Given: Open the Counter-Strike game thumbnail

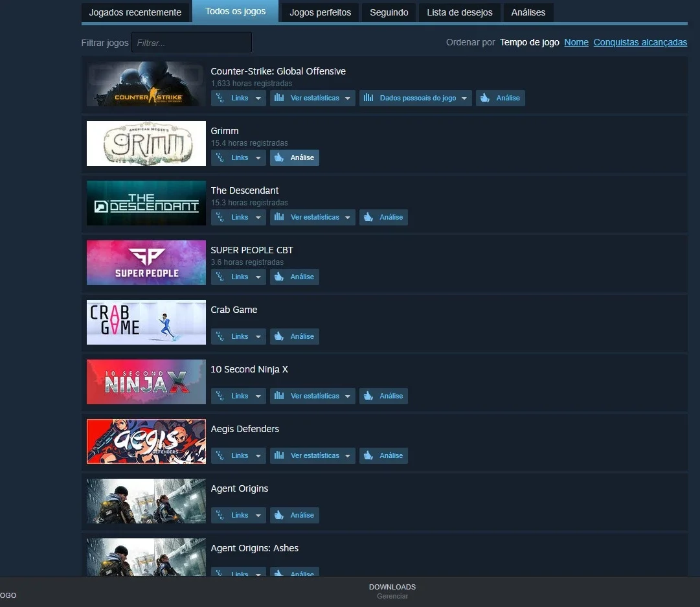Looking at the screenshot, I should (146, 84).
